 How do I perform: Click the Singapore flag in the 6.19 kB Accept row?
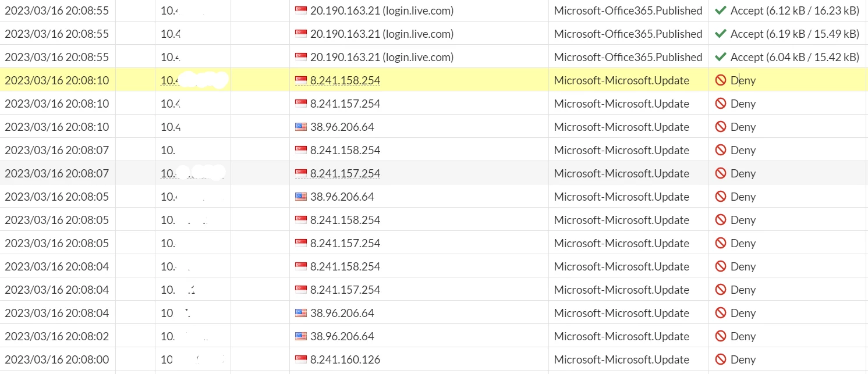[301, 34]
